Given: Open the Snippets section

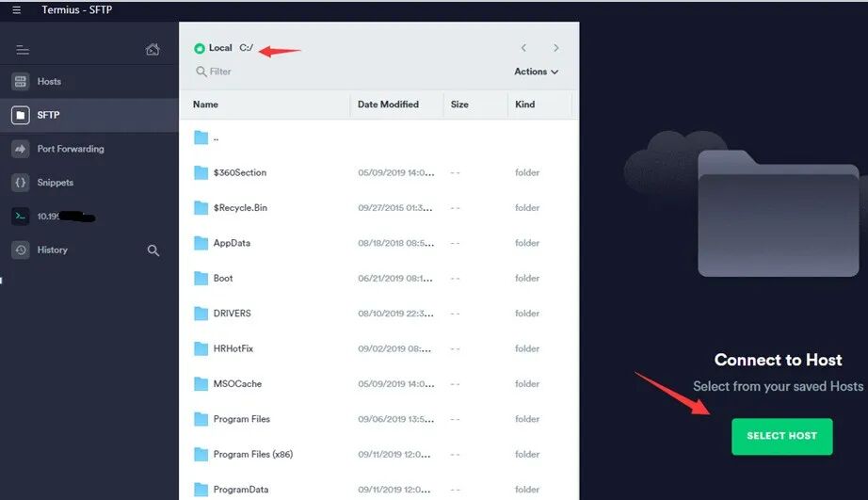Looking at the screenshot, I should [89, 183].
